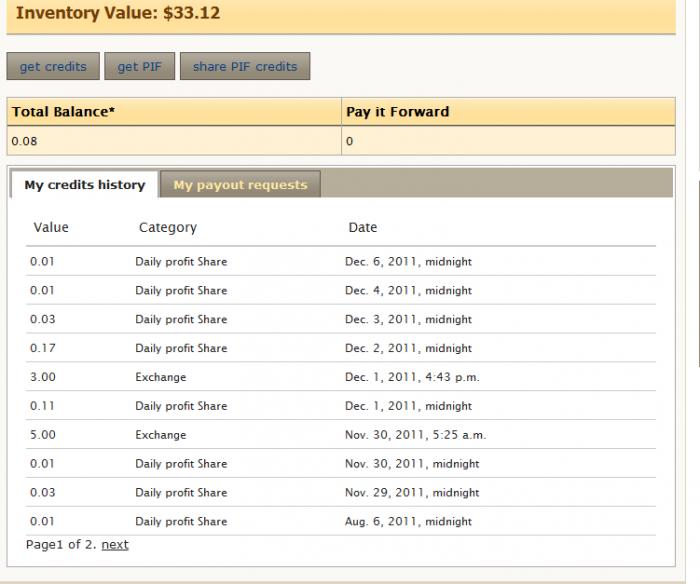Click Exchange category on Nov. 30 row
Viewport: 700px width, 584px height.
click(161, 434)
